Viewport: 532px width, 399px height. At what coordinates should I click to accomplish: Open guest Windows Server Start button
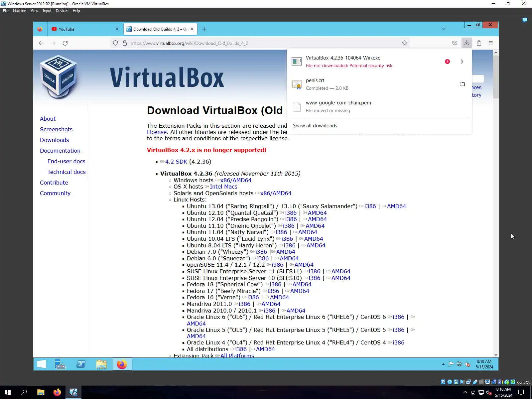(42, 364)
